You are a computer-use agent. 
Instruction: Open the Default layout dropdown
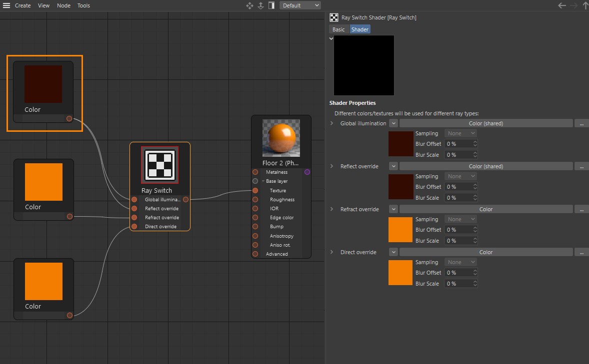[x=300, y=5]
